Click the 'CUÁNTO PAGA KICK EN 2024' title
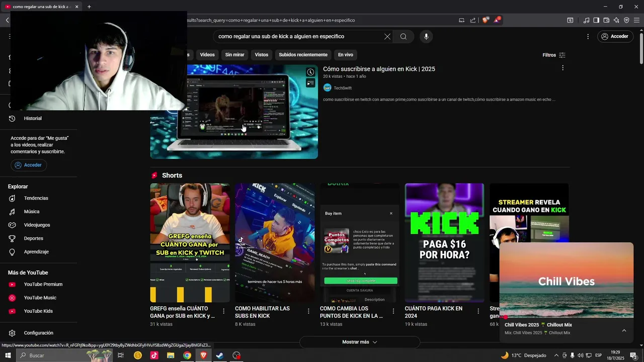This screenshot has height=362, width=644. click(x=434, y=312)
